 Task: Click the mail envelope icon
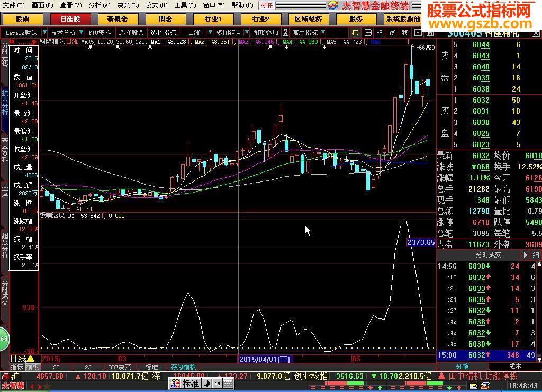pyautogui.click(x=474, y=386)
